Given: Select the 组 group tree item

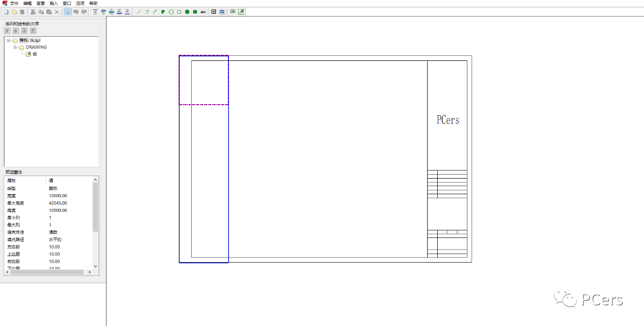Looking at the screenshot, I should [x=34, y=54].
